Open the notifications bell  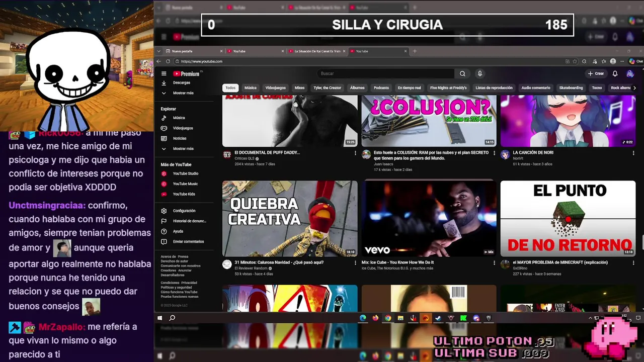click(615, 73)
